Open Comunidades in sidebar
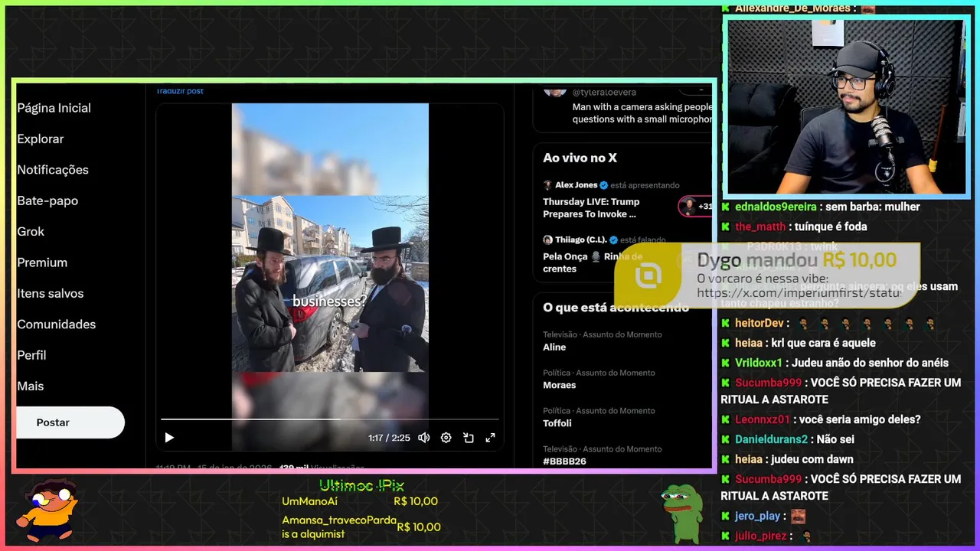 pos(57,324)
